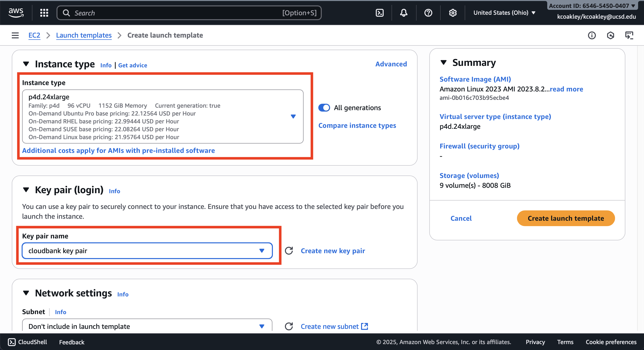Launch CloudShell from top navigation bar icon

[379, 13]
